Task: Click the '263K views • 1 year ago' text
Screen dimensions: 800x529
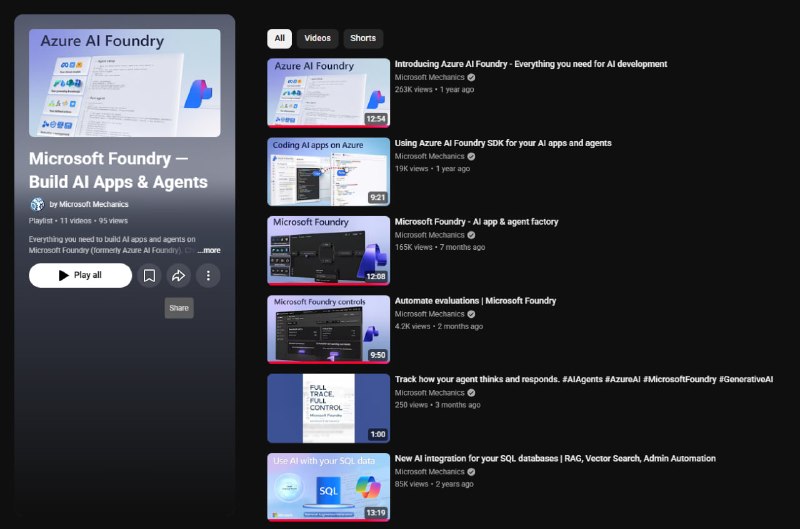Action: pyautogui.click(x=434, y=90)
